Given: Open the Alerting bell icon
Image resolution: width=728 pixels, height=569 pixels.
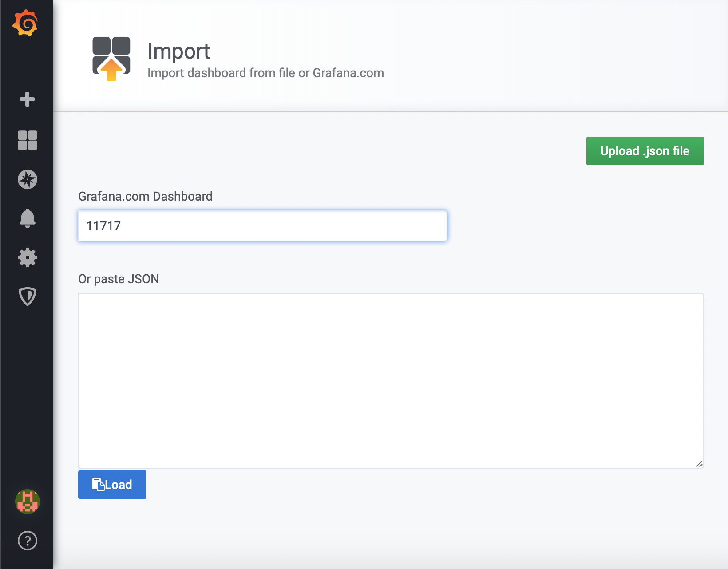Looking at the screenshot, I should coord(27,218).
